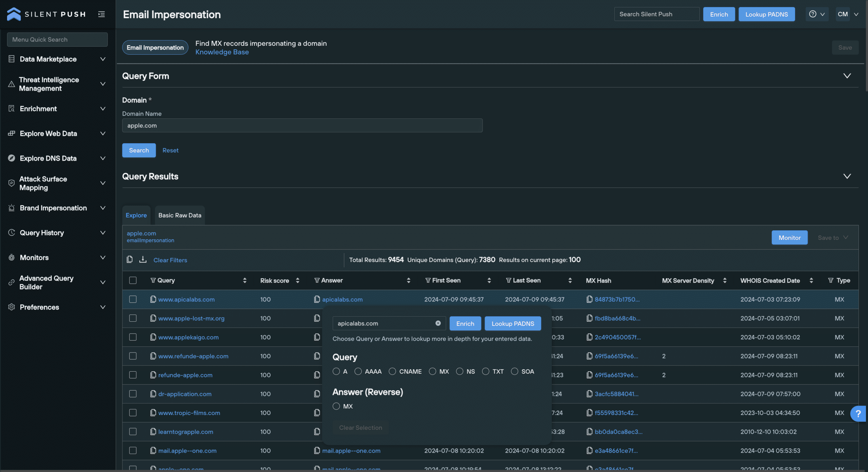Sort by WHOIS Created Date column
Viewport: 868px width, 472px height.
coord(811,280)
